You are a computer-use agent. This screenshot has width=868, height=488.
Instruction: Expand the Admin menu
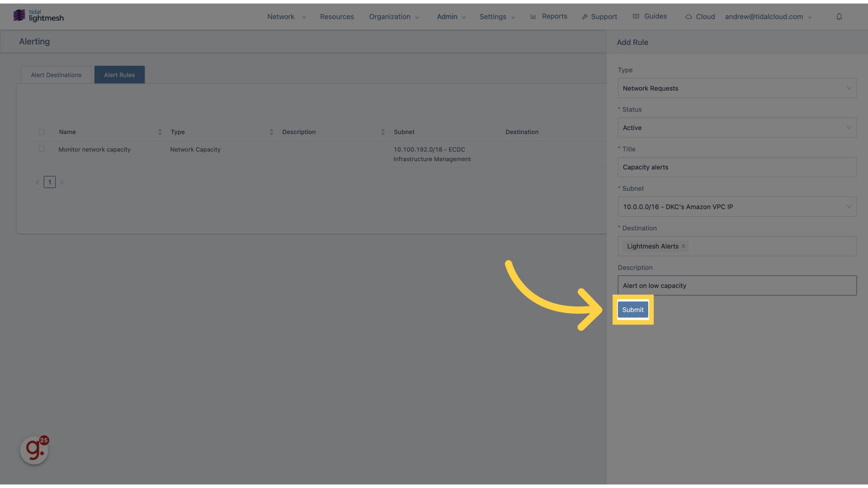point(451,17)
